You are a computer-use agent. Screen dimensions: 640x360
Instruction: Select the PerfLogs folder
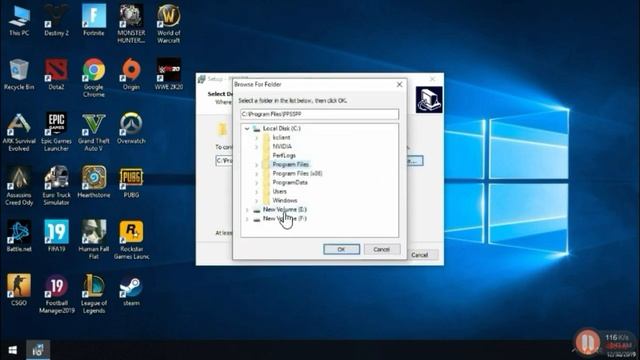click(x=284, y=156)
